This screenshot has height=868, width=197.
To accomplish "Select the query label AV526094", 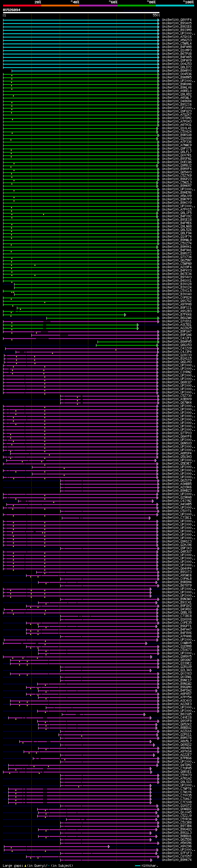I will tap(11, 10).
